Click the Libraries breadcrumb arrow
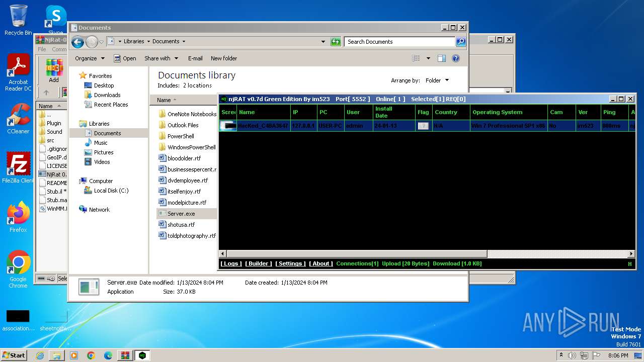The image size is (644, 362). coord(148,42)
